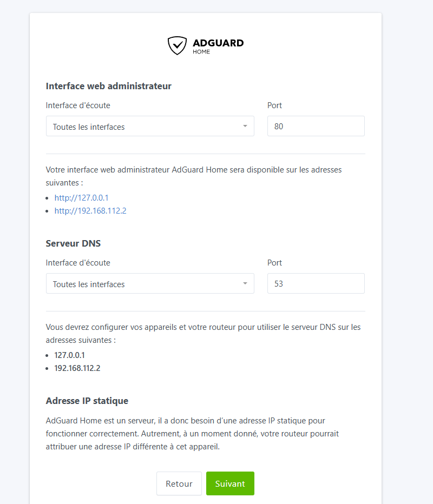Click the Interface web administrateur heading
The width and height of the screenshot is (433, 504).
click(x=108, y=86)
